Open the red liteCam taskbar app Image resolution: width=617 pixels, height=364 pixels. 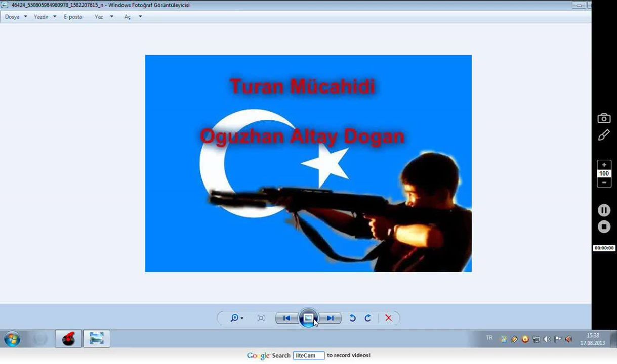[68, 339]
